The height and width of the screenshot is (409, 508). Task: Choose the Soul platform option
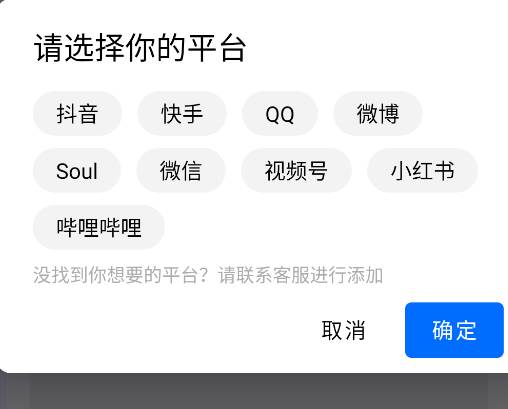pyautogui.click(x=77, y=171)
